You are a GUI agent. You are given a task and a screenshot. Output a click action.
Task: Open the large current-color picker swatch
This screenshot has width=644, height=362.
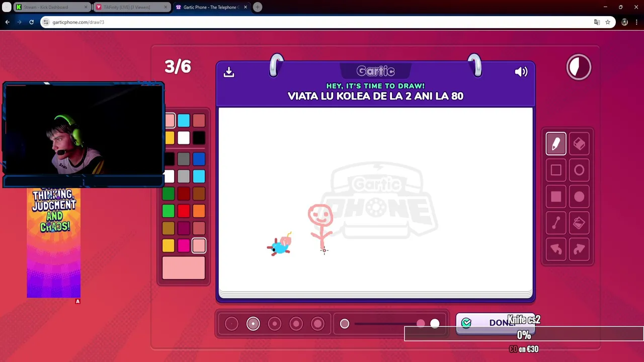[x=184, y=267]
